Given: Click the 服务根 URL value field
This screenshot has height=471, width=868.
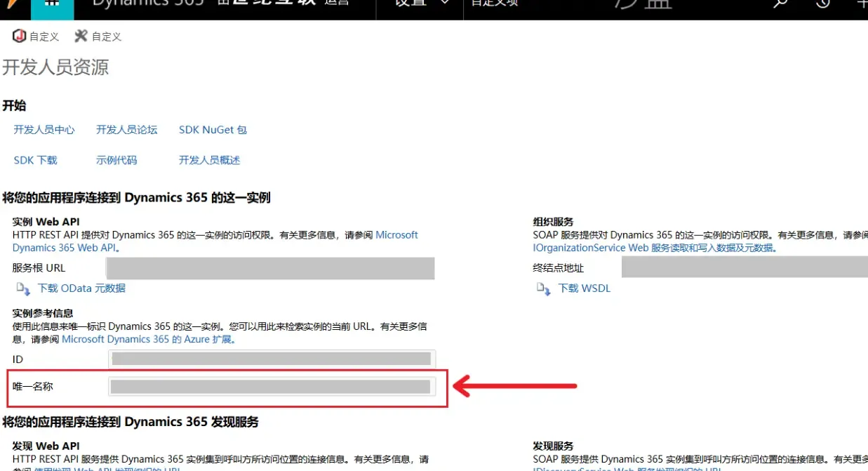Looking at the screenshot, I should (269, 267).
